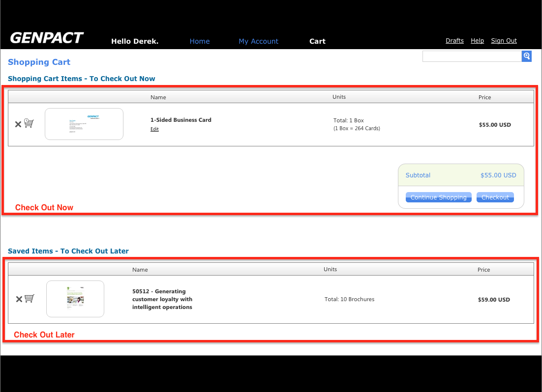Image resolution: width=542 pixels, height=392 pixels.
Task: Open the business card preview thumbnail
Action: pos(84,124)
